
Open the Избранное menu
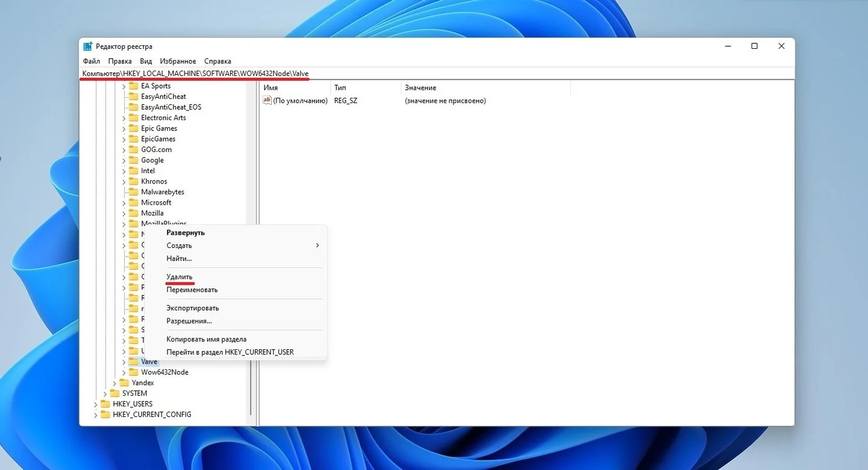(178, 61)
